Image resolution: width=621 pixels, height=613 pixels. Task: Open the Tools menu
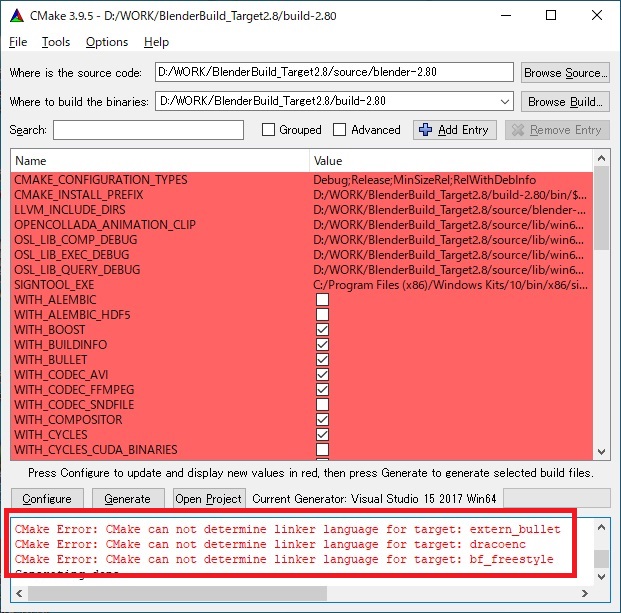click(56, 42)
